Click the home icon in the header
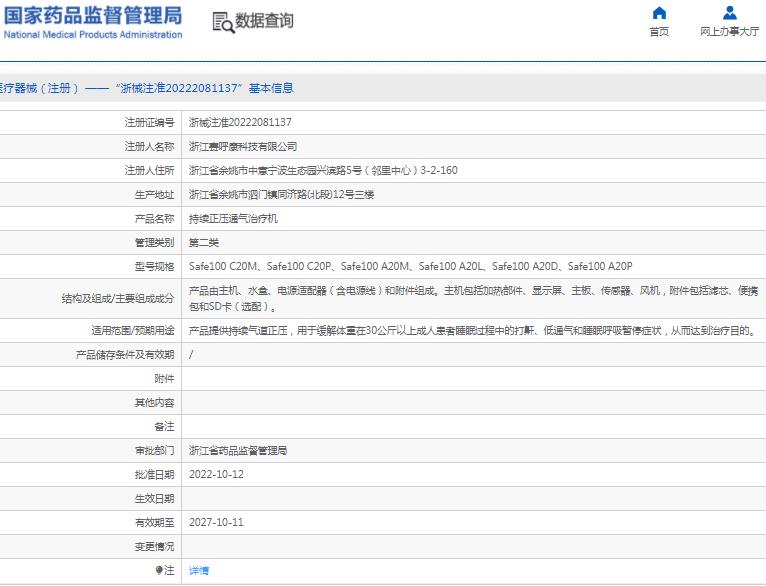The width and height of the screenshot is (766, 586). [658, 13]
